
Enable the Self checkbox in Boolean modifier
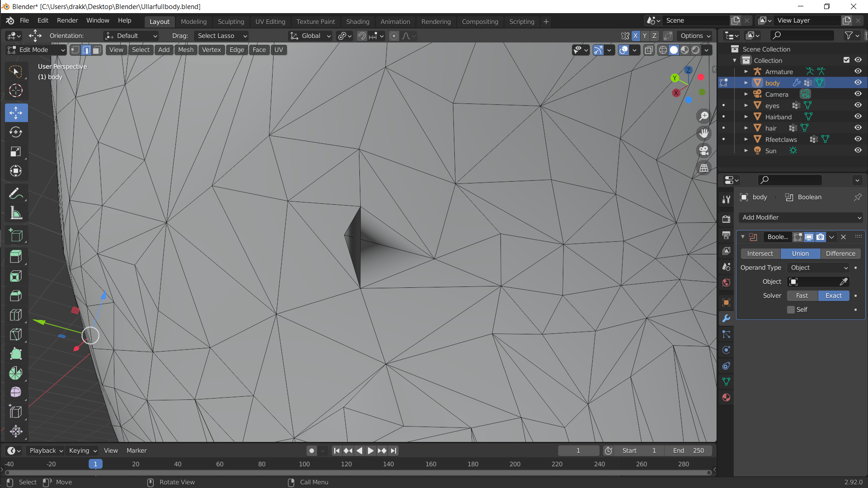791,310
